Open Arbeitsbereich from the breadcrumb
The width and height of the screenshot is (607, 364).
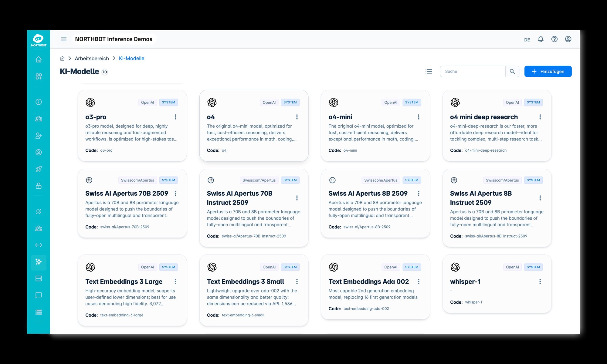92,58
